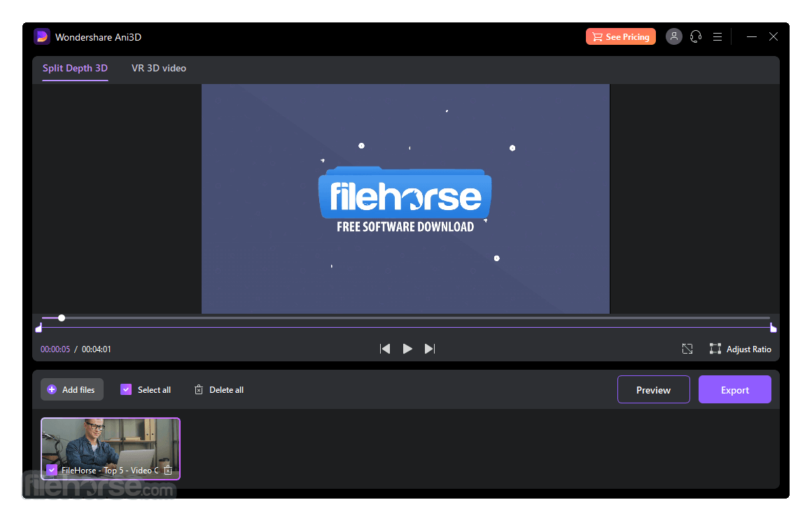Click the Add files button
Viewport: 812px width, 521px height.
point(72,390)
